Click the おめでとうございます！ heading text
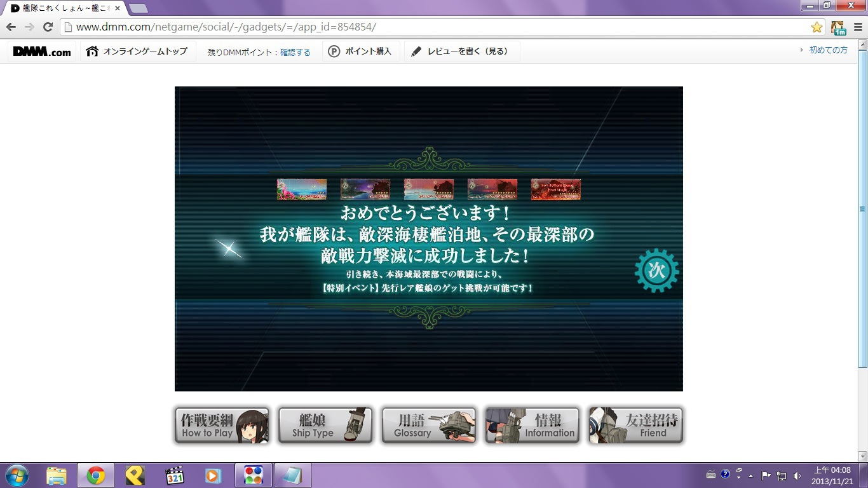 (426, 213)
